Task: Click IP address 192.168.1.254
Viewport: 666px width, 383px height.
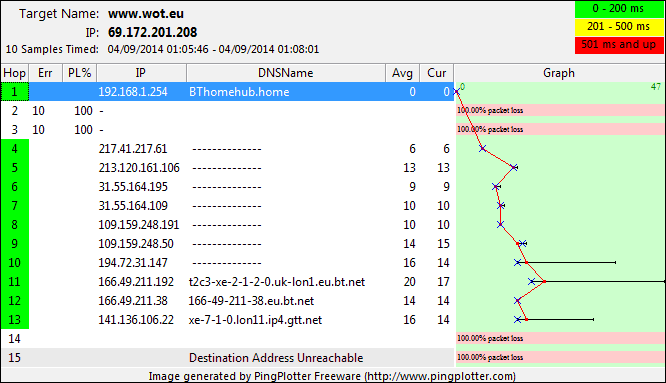Action: (133, 92)
